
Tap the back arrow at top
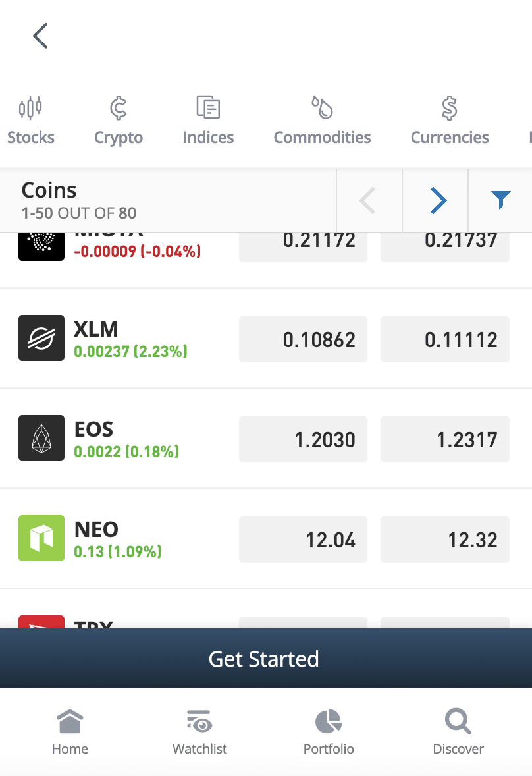(x=40, y=36)
